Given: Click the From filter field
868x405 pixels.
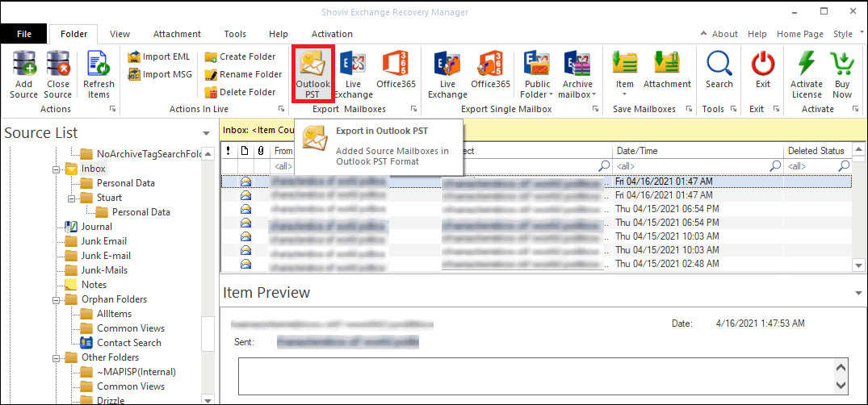Looking at the screenshot, I should (283, 166).
